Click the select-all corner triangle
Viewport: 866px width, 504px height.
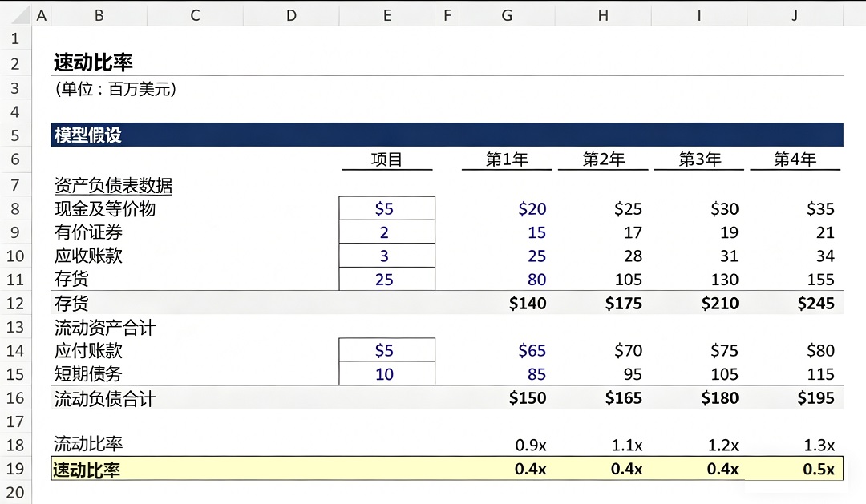[21, 15]
